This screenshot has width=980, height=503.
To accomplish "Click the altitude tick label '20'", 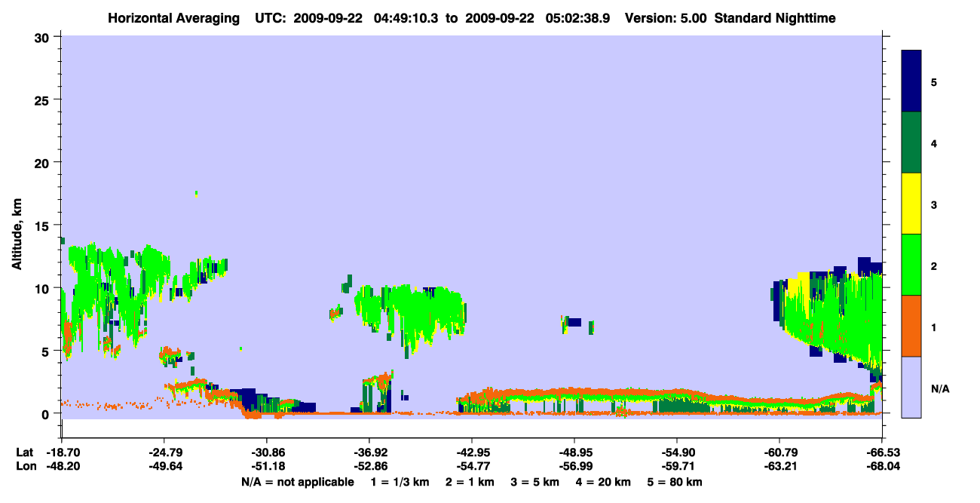I will pos(44,162).
